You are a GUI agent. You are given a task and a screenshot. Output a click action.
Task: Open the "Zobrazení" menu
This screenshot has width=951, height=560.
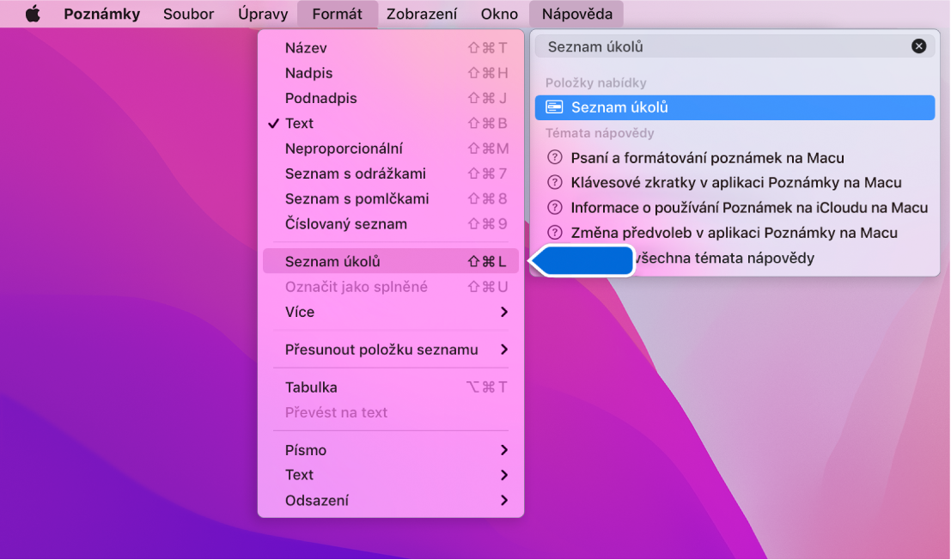(x=422, y=13)
